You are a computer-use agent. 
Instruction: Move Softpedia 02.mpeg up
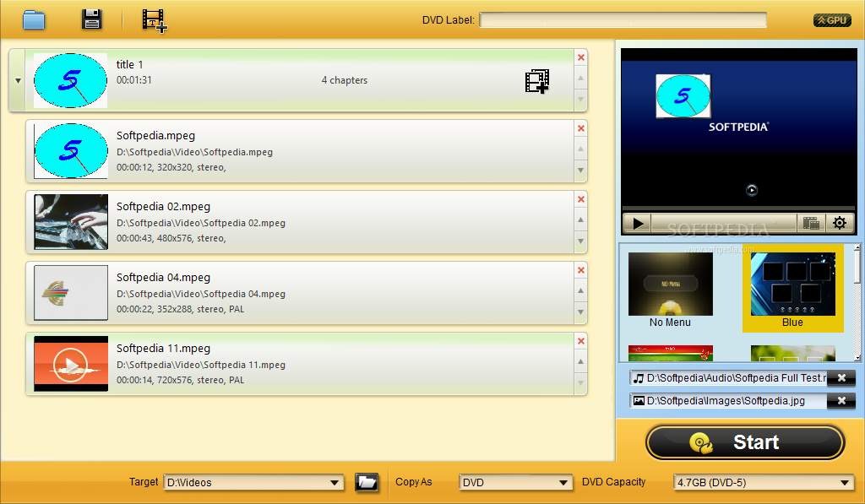[581, 220]
